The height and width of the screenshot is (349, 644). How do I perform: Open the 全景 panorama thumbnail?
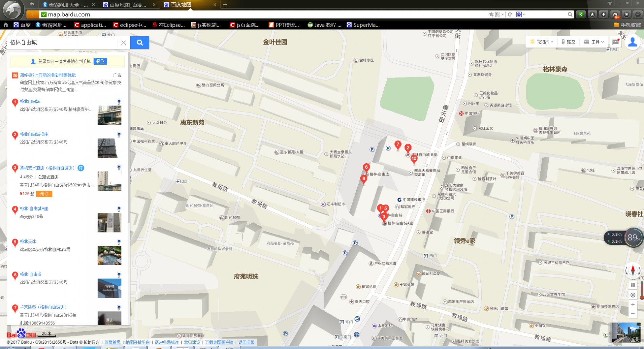pos(626,332)
